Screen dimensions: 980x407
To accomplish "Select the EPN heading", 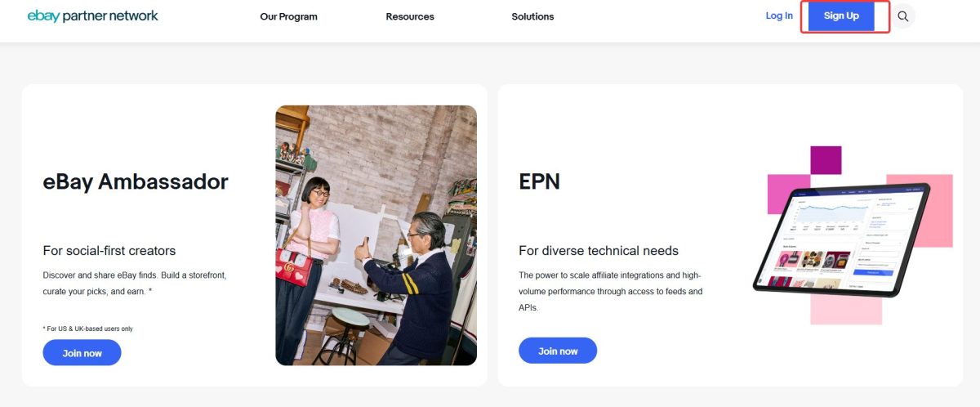I will (540, 181).
